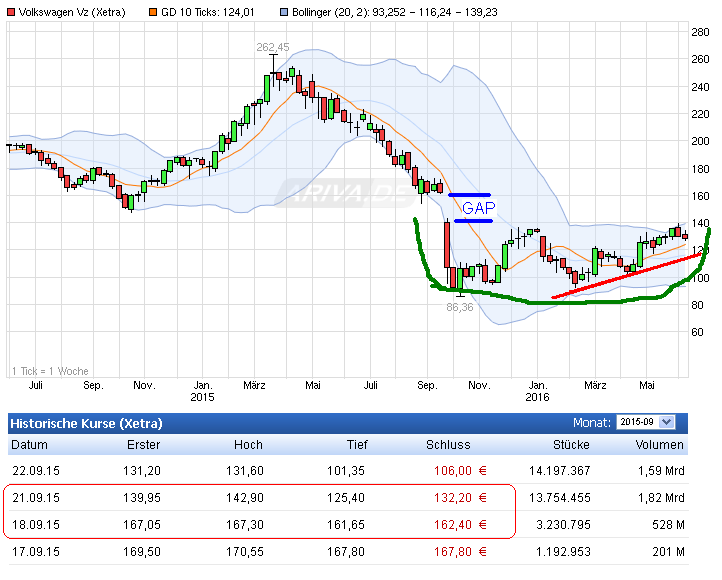722x580 pixels.
Task: Select high value 142,90
Action: pos(245,498)
